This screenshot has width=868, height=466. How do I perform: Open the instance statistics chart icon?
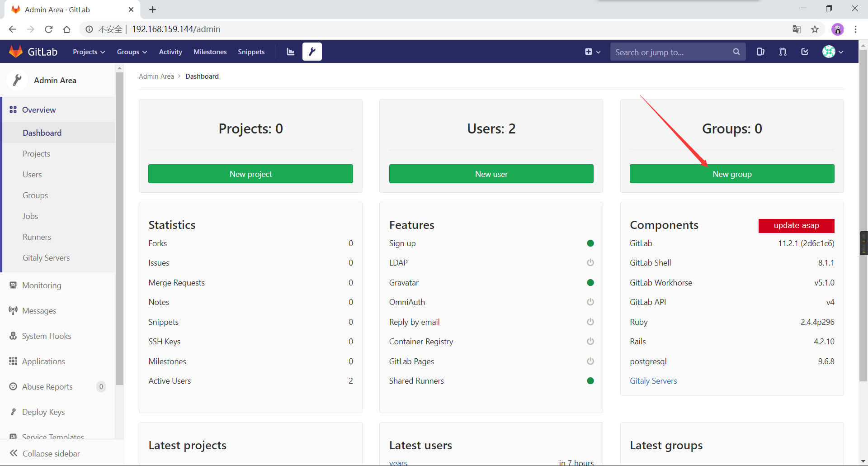click(x=291, y=52)
